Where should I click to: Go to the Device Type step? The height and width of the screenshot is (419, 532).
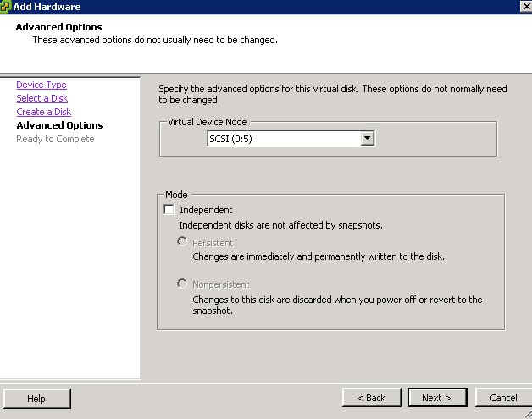click(x=41, y=85)
